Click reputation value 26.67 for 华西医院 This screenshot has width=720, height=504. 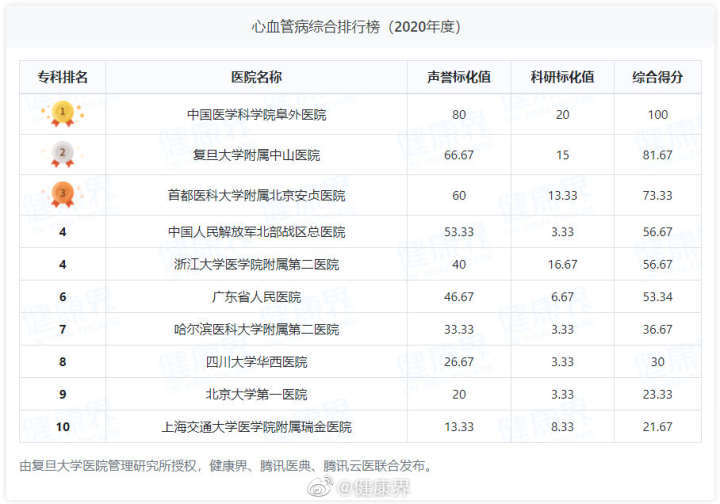tap(459, 362)
